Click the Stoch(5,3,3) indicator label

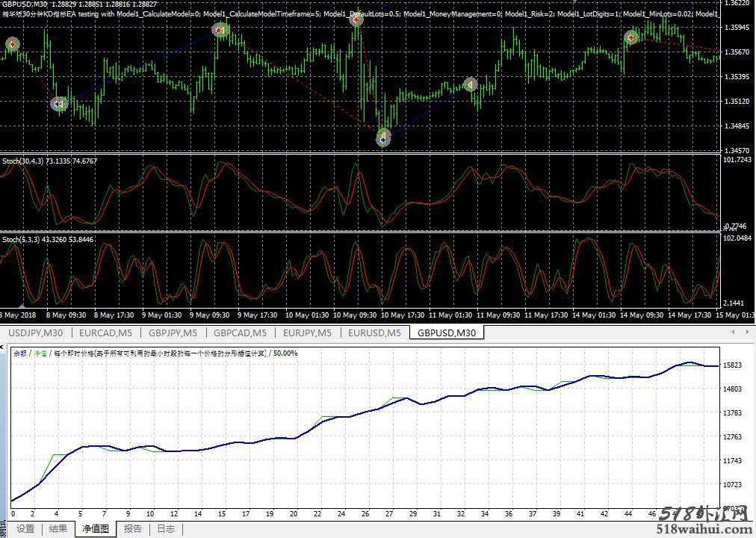(48, 240)
